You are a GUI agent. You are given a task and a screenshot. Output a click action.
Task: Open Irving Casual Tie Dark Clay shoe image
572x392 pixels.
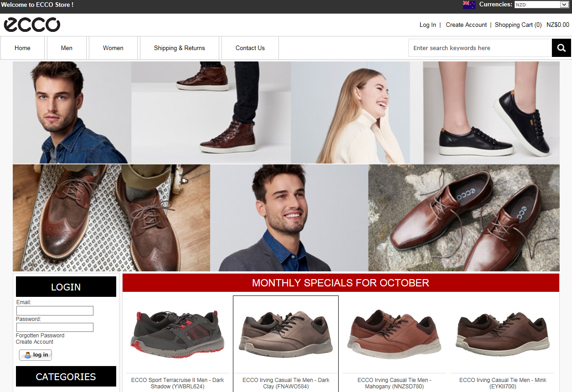[x=286, y=335]
